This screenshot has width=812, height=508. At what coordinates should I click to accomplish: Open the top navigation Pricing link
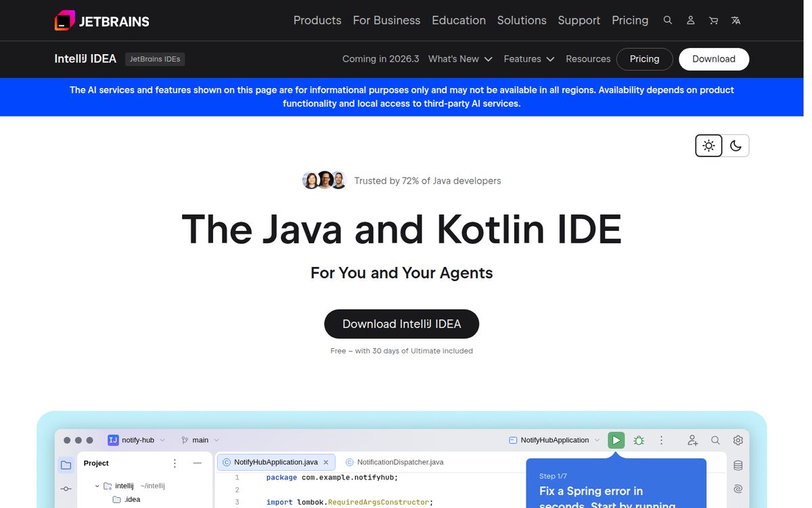[630, 20]
